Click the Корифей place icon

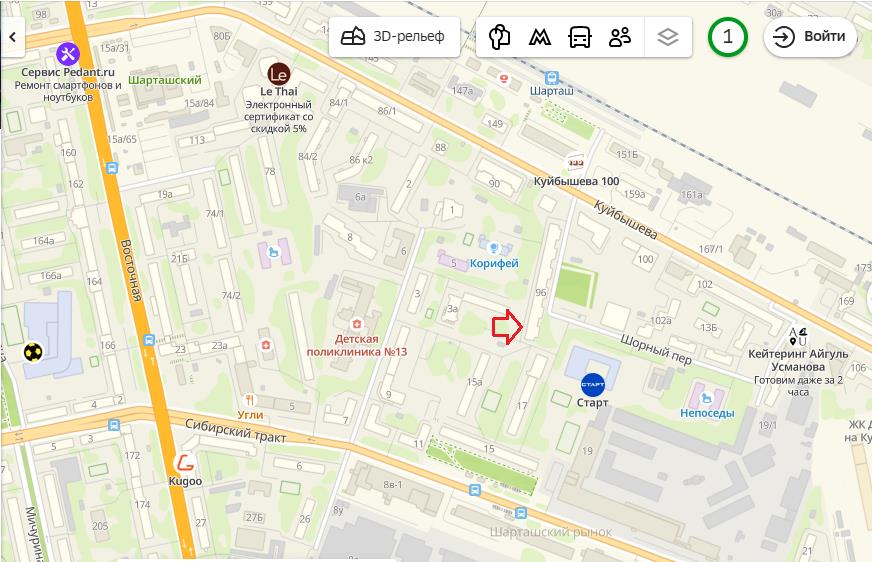point(492,247)
